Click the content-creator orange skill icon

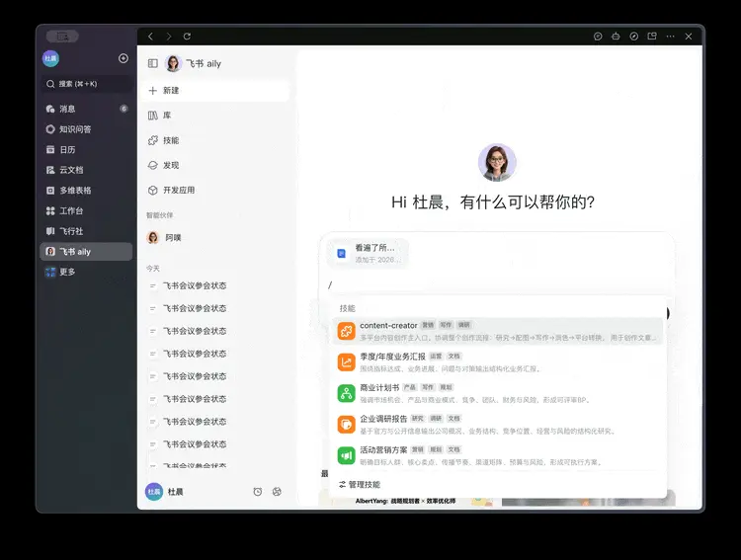pyautogui.click(x=347, y=331)
